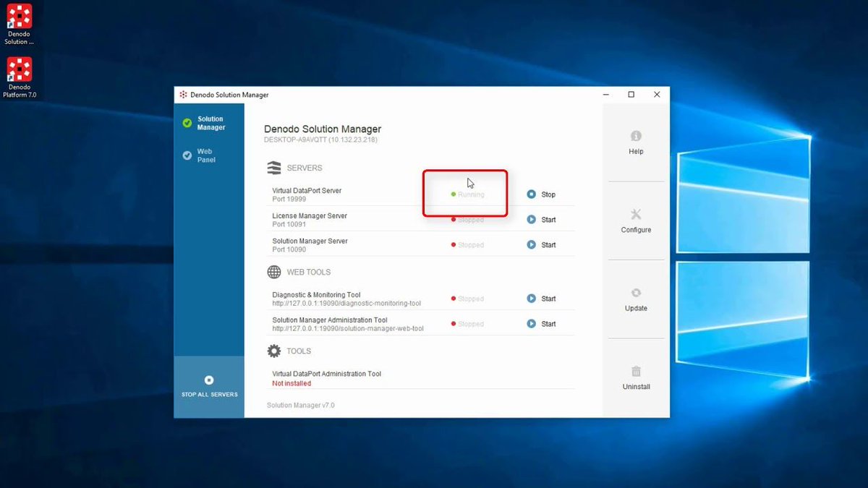This screenshot has height=488, width=868.
Task: Click the Uninstall trash icon
Action: coord(635,371)
